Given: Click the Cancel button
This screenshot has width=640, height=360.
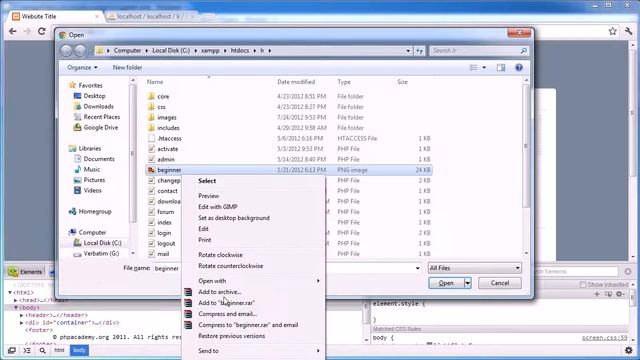Looking at the screenshot, I should [x=500, y=283].
